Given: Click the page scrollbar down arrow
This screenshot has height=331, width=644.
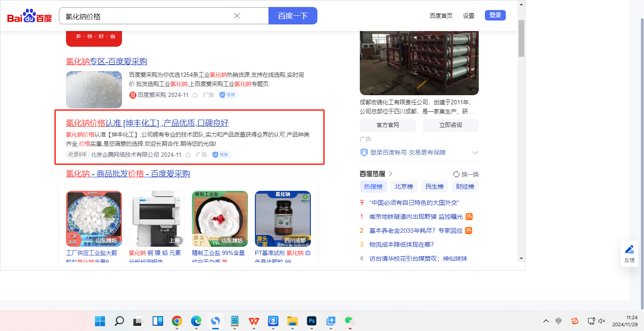Looking at the screenshot, I should [521, 259].
